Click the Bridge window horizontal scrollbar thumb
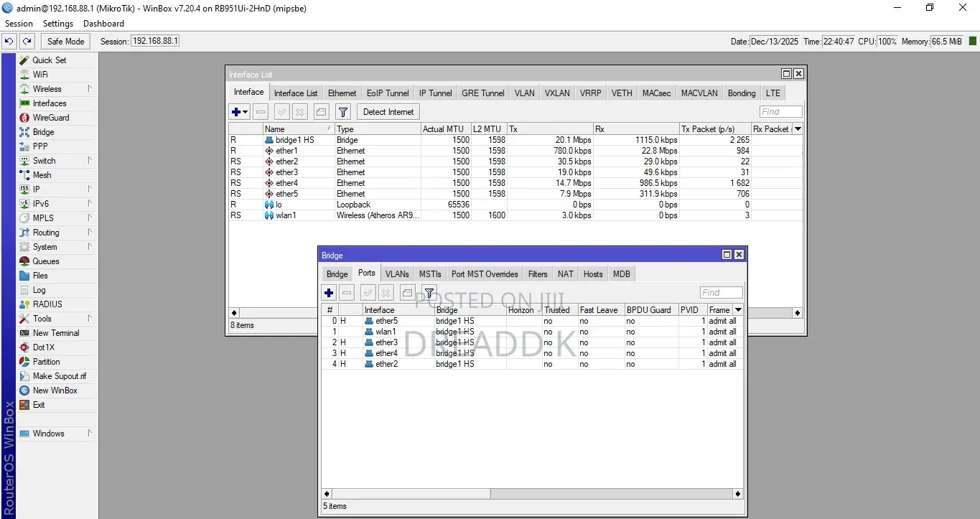The image size is (980, 519). pos(411,494)
